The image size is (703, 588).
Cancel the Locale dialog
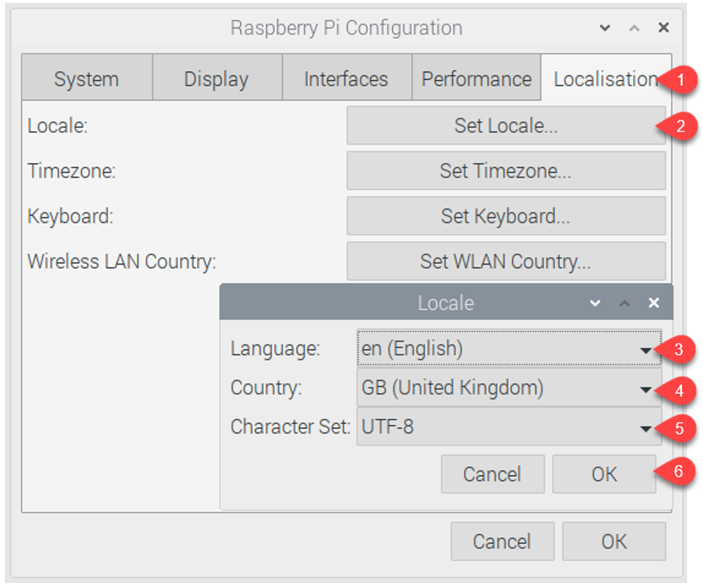pyautogui.click(x=493, y=474)
